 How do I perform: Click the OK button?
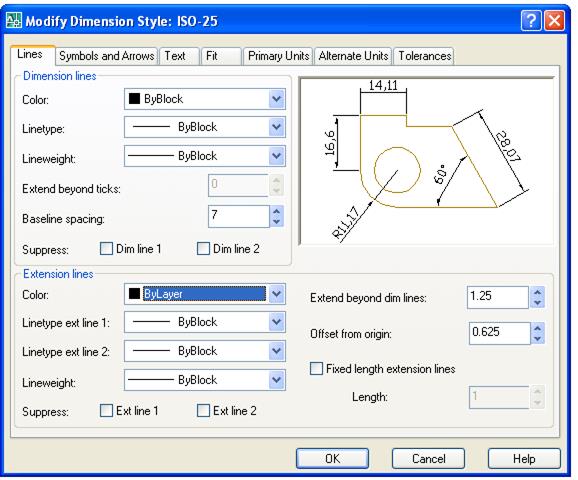332,459
